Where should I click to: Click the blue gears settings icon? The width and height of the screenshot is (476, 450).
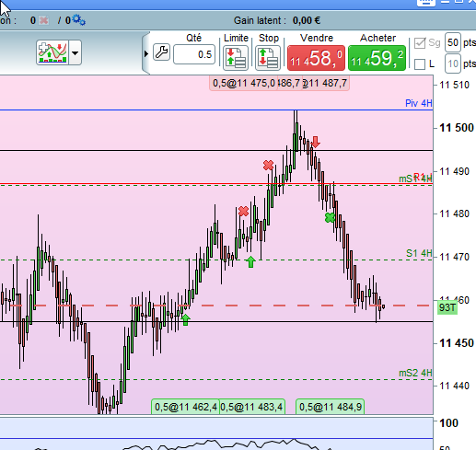click(78, 20)
